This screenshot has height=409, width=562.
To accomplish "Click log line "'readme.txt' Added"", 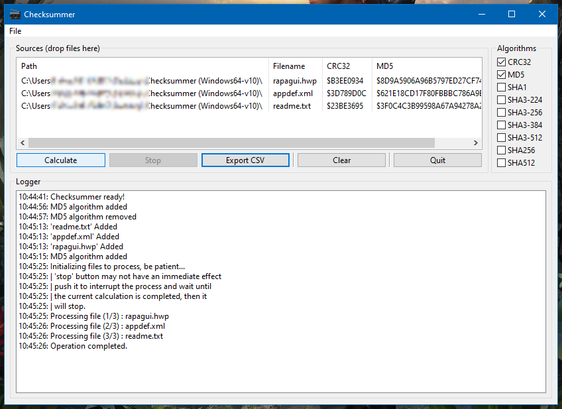I will coord(68,227).
